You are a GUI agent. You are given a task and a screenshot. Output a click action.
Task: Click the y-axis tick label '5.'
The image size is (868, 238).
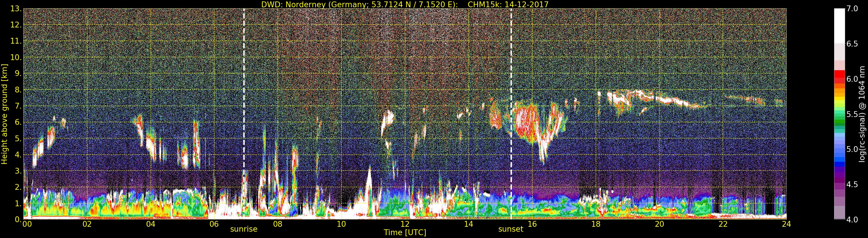18,138
